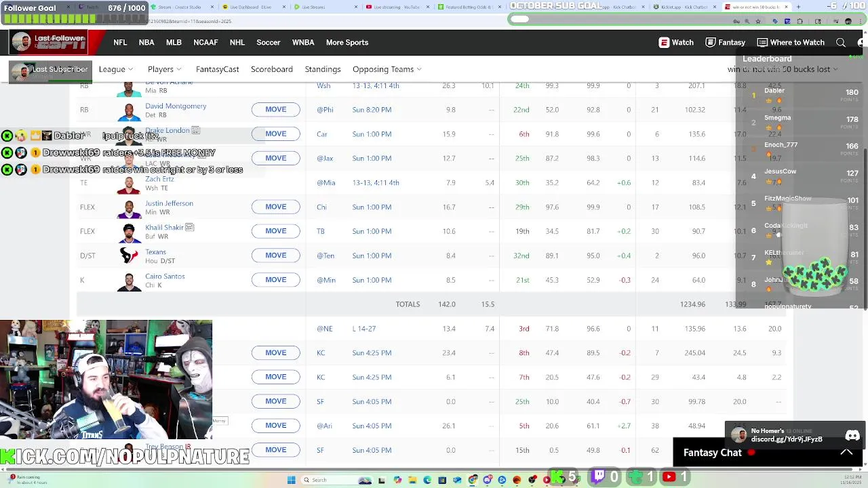
Task: Expand the League dropdown
Action: click(115, 69)
